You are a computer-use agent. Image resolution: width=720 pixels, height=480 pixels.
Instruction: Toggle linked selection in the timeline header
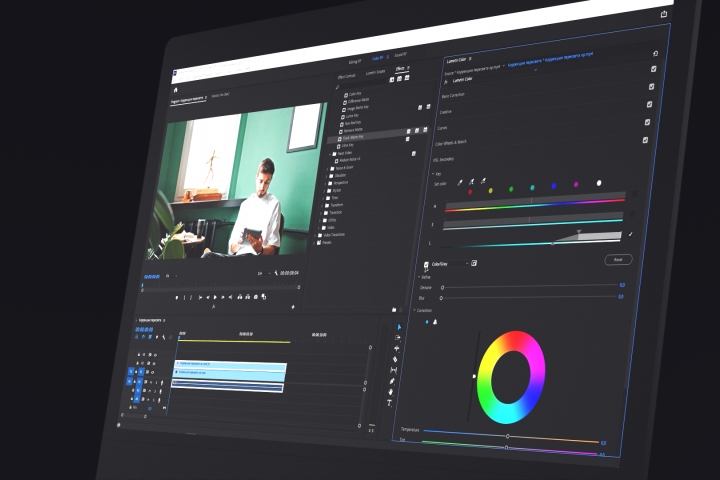point(150,337)
